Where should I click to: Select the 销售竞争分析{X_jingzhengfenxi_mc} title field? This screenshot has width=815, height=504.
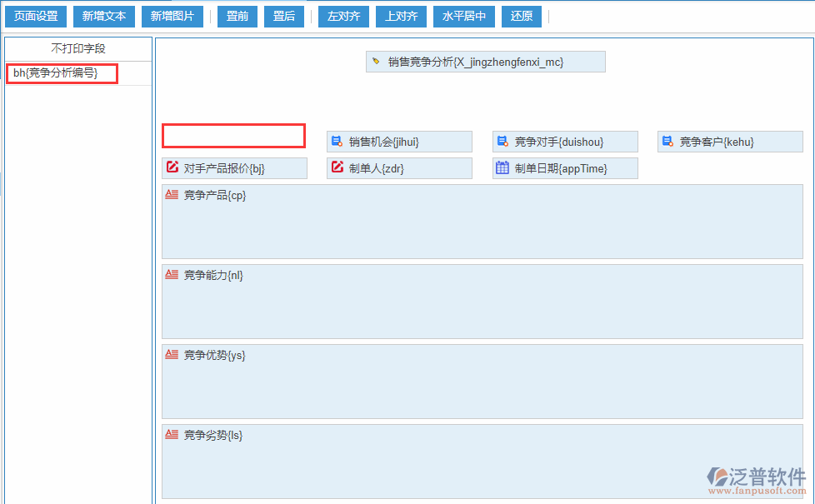pos(486,62)
